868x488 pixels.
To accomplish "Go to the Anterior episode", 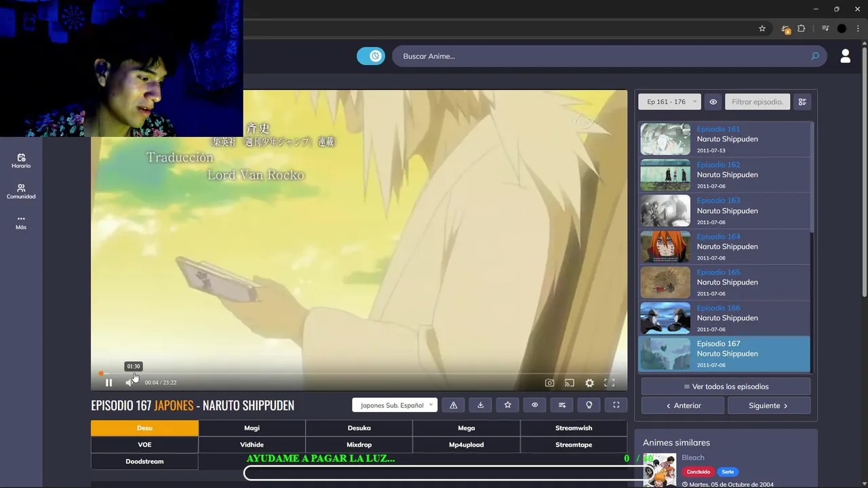I will click(683, 405).
